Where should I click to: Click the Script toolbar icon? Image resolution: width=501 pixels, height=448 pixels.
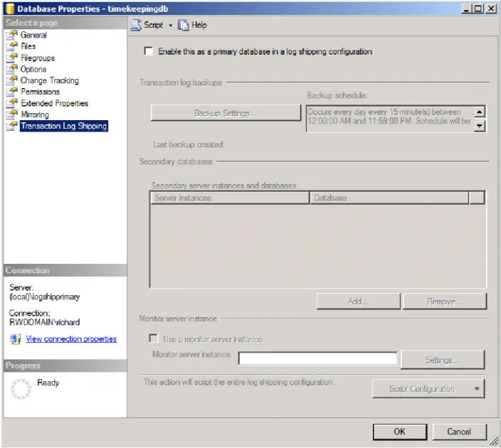coord(136,25)
